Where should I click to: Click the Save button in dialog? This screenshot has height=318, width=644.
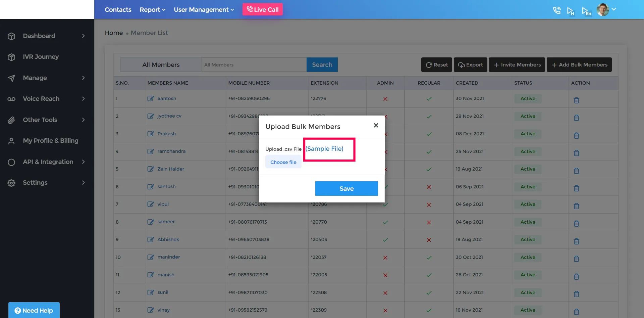click(x=346, y=188)
